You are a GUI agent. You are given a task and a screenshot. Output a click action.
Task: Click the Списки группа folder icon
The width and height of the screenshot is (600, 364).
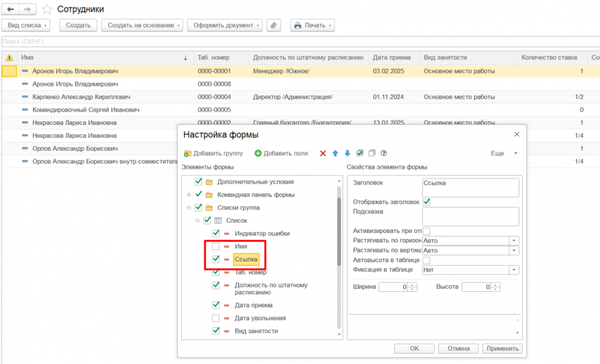[x=209, y=208]
